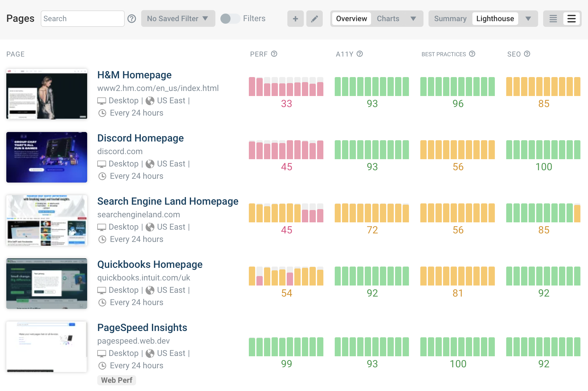The width and height of the screenshot is (588, 391).
Task: Open SEO column help icon
Action: (527, 54)
